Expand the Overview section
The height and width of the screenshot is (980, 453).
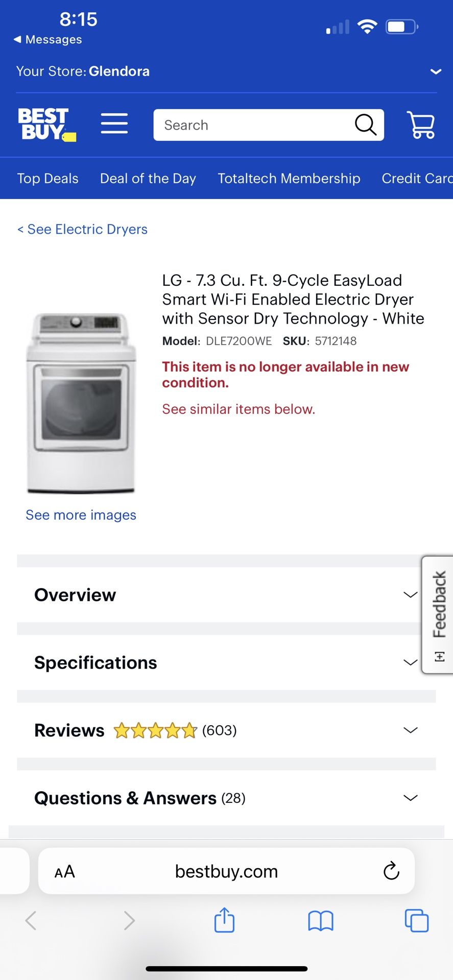(226, 595)
